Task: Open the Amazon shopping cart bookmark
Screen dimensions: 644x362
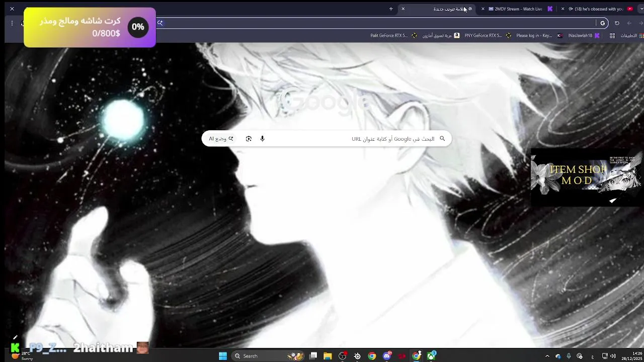Action: [441, 36]
